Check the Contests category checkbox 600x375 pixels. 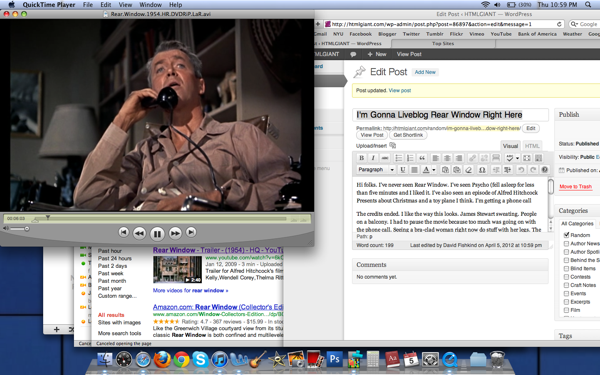[x=566, y=277]
